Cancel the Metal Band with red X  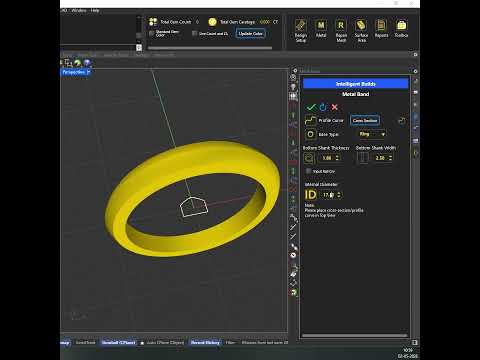(x=334, y=107)
